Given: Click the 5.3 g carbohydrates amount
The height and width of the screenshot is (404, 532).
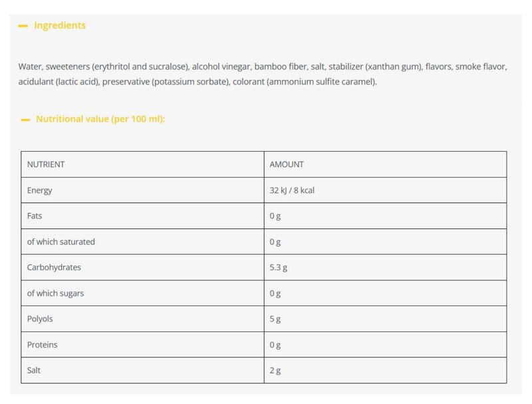Looking at the screenshot, I should click(279, 268).
